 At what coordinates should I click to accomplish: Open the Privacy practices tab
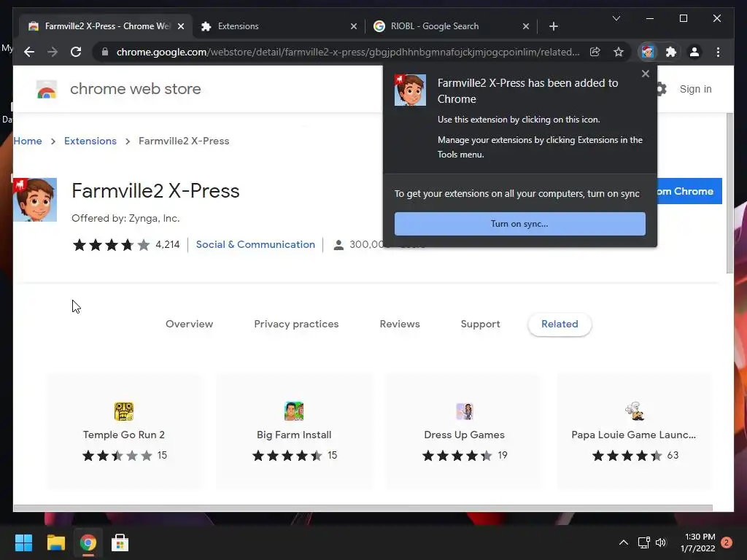point(296,324)
